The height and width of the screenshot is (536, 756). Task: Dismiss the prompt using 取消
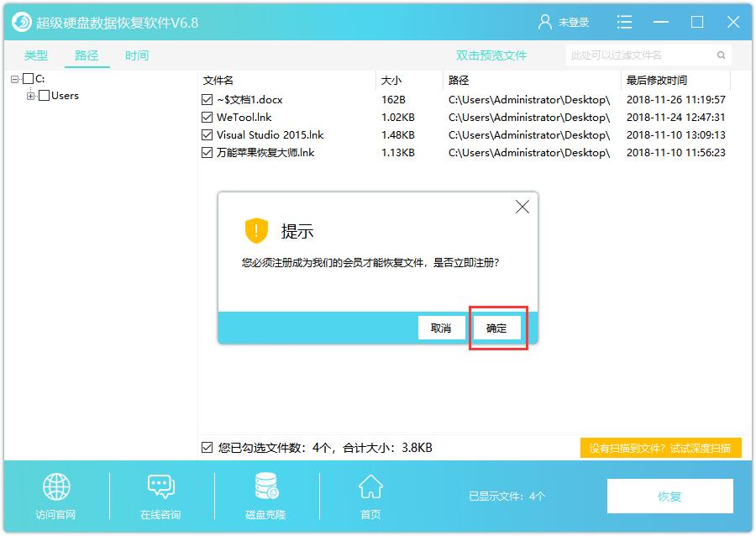click(x=442, y=328)
